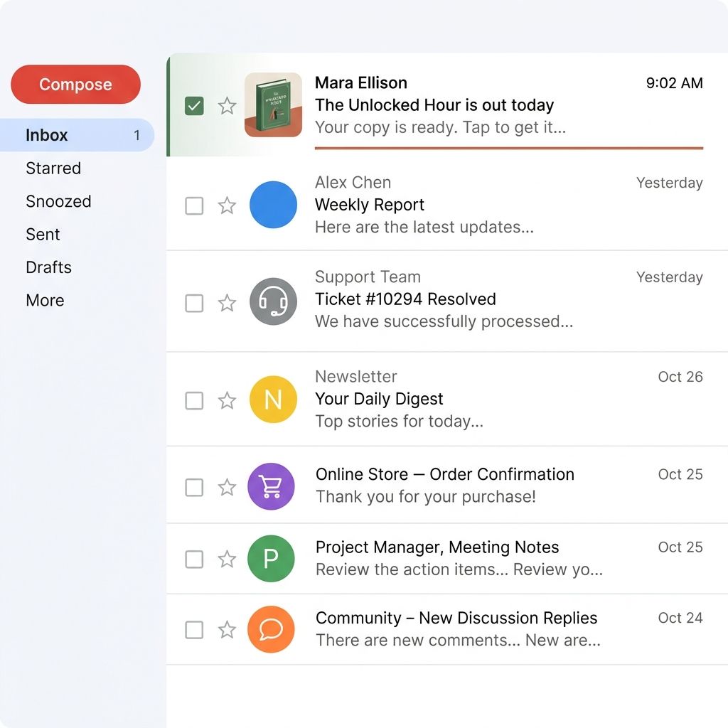Image resolution: width=728 pixels, height=728 pixels.
Task: Click the sender name 'Mara Ellison'
Action: 361,82
